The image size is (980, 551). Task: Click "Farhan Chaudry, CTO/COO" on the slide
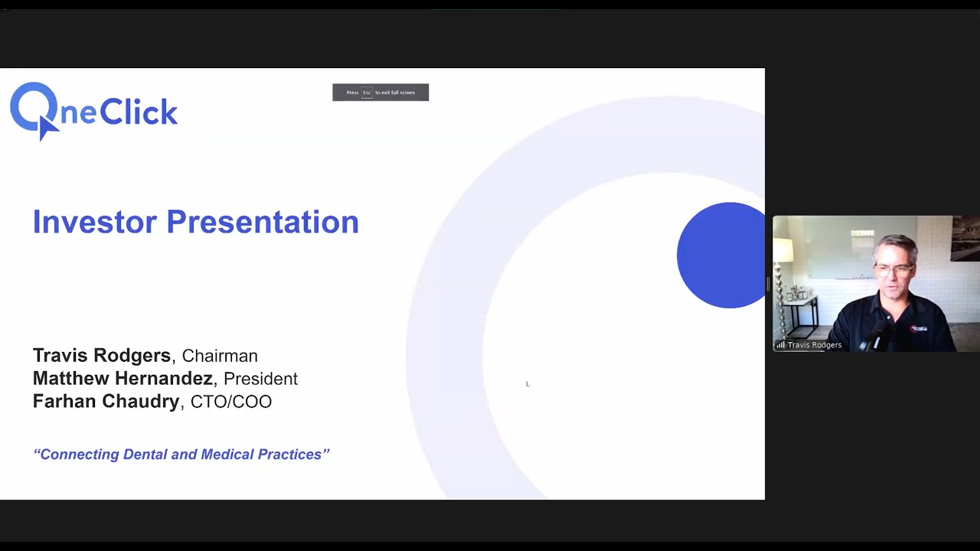point(152,402)
